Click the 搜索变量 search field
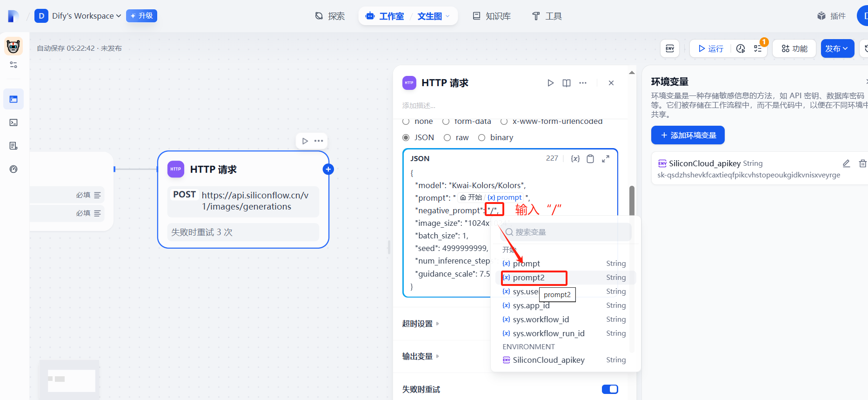 [566, 232]
